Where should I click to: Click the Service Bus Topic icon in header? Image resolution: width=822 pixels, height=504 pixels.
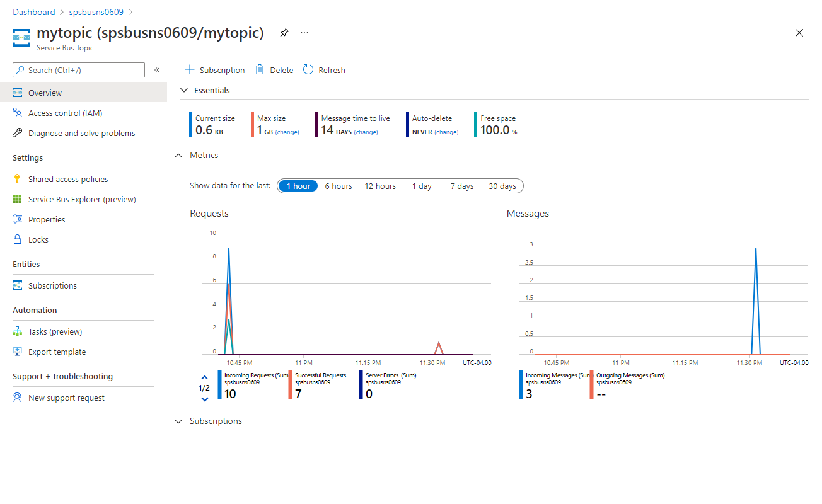pyautogui.click(x=21, y=37)
